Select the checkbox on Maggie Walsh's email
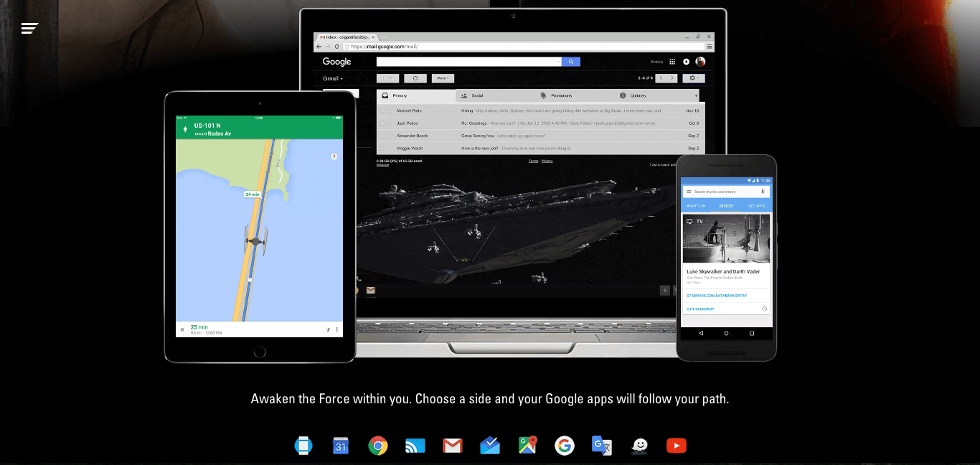 [382, 148]
